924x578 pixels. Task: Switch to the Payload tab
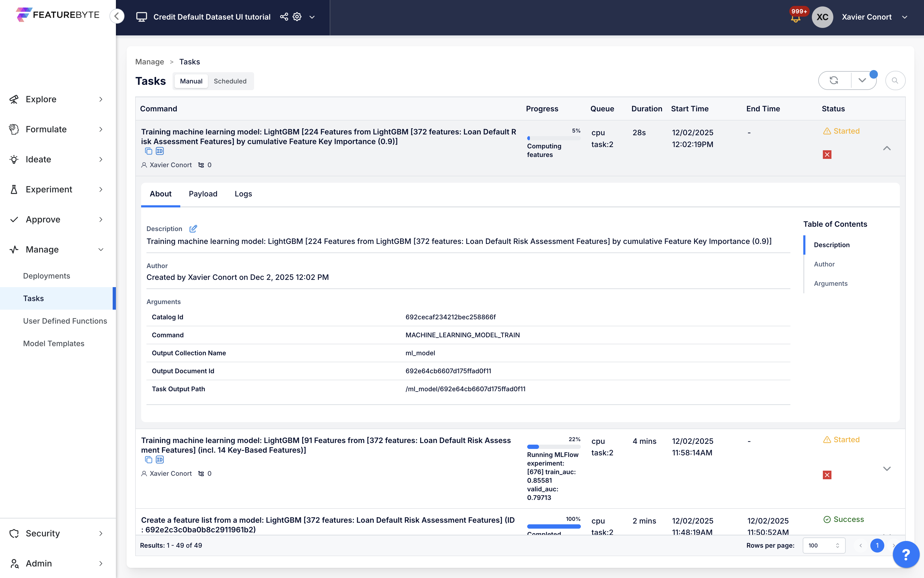pyautogui.click(x=203, y=194)
